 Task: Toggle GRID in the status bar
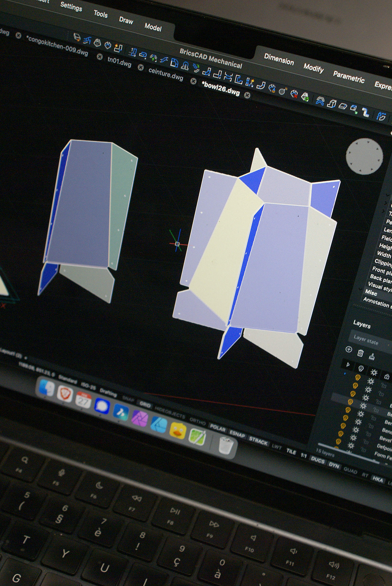145,404
